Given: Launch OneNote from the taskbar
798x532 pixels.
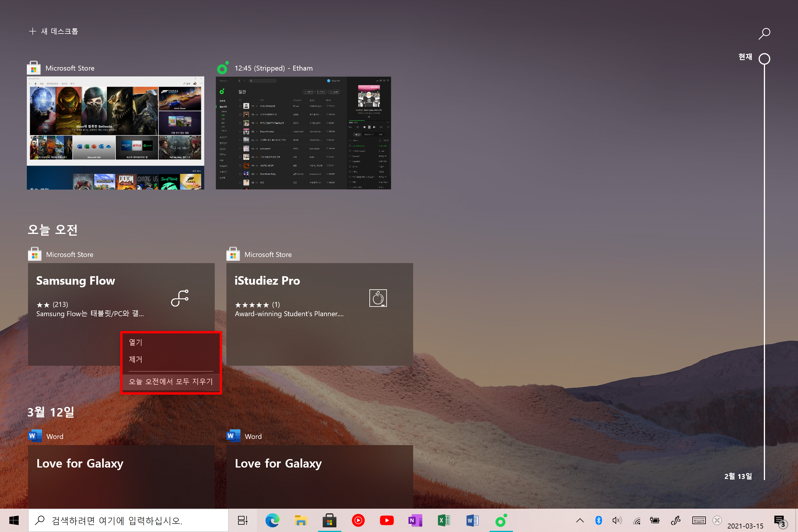Looking at the screenshot, I should pos(415,520).
